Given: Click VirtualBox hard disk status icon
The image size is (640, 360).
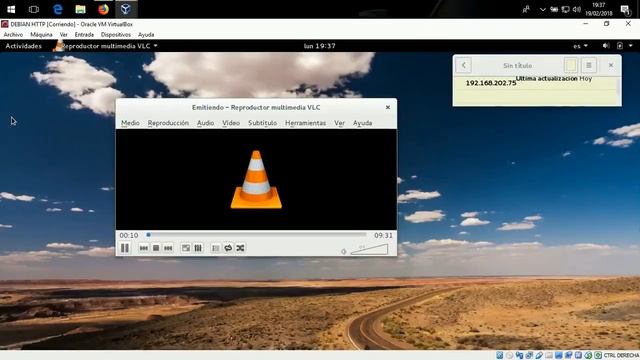Looking at the screenshot, I should (x=500, y=355).
